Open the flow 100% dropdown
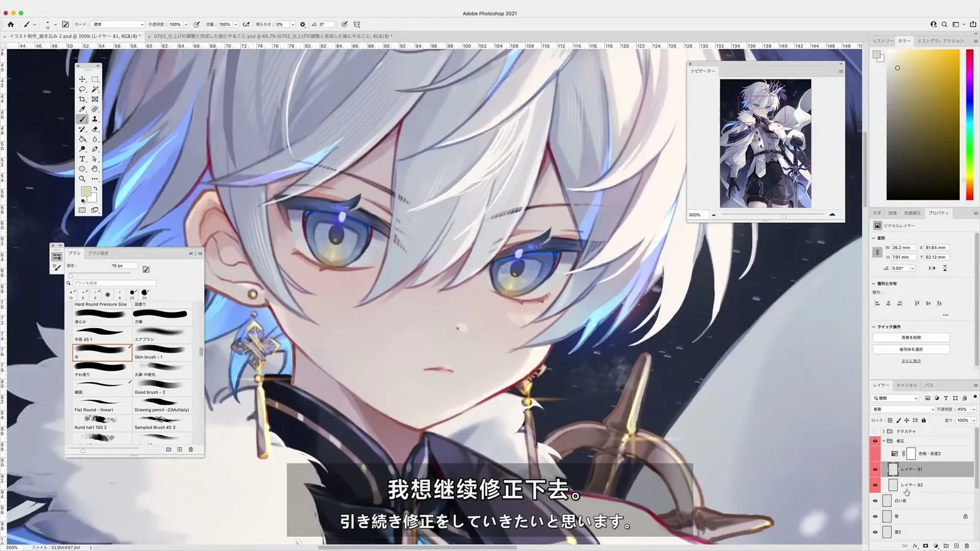This screenshot has height=551, width=980. click(x=236, y=24)
